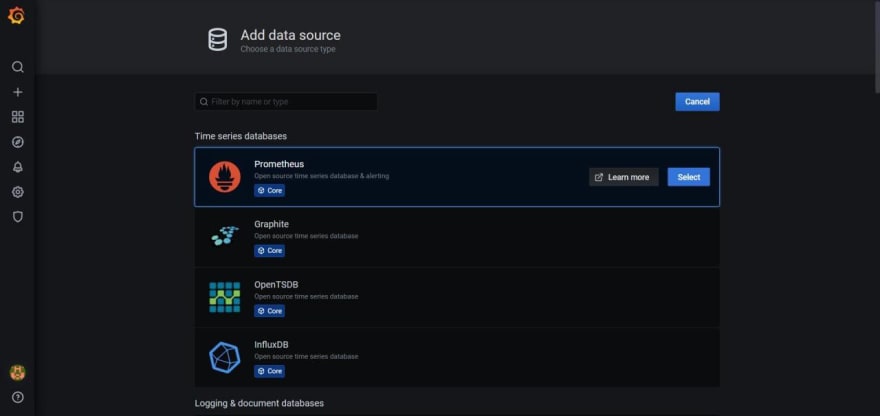Click the magnifier icon in filter box
The width and height of the screenshot is (880, 416).
click(204, 102)
